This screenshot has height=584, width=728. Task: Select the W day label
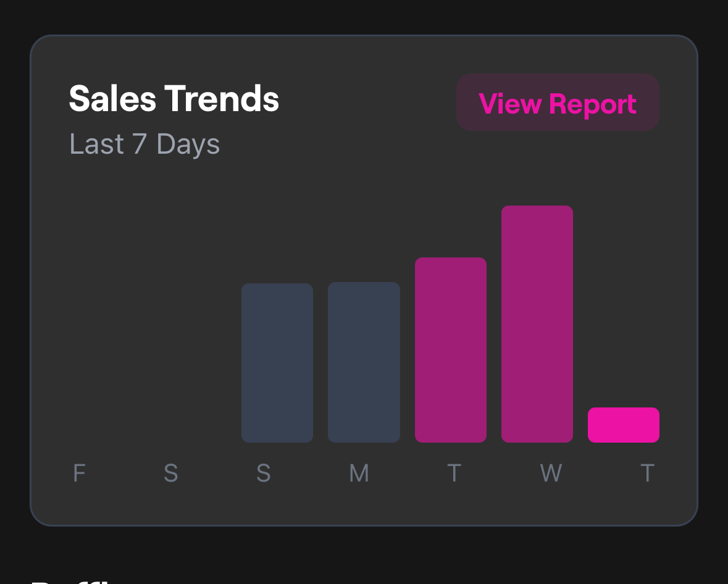point(551,473)
